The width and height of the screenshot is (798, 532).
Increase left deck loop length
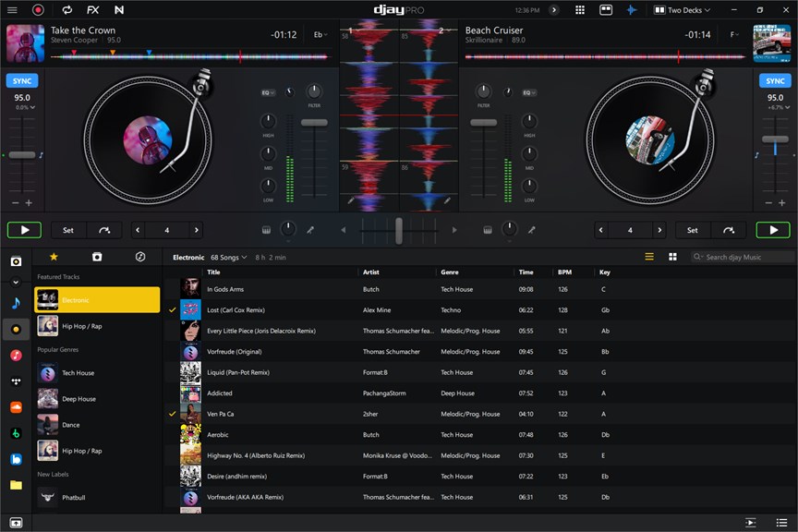point(196,230)
